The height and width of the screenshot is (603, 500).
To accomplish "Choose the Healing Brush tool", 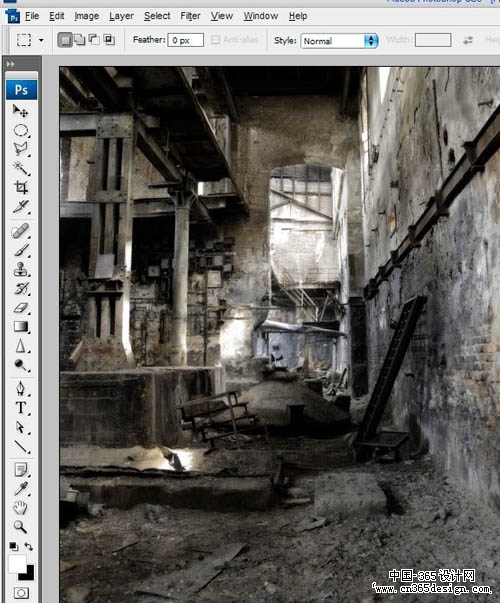I will pyautogui.click(x=20, y=231).
